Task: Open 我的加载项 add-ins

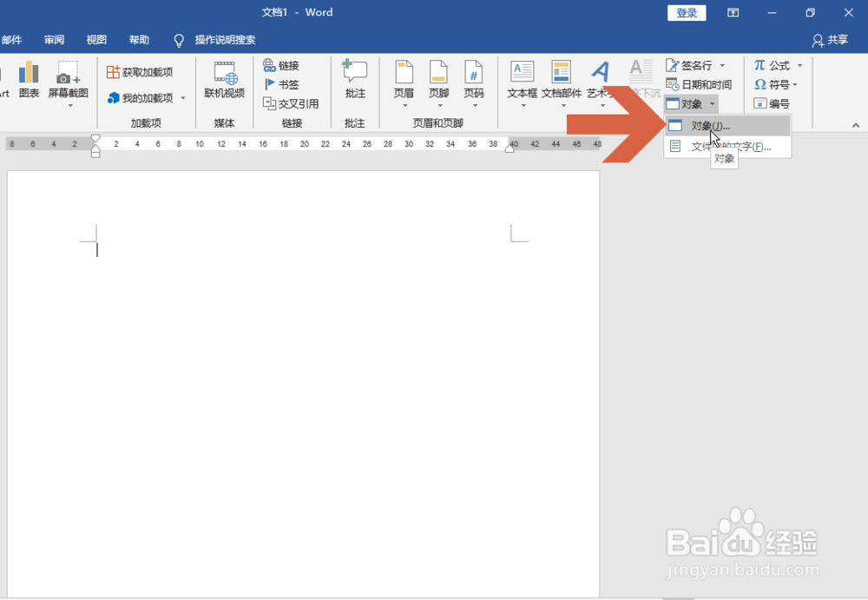Action: click(141, 98)
